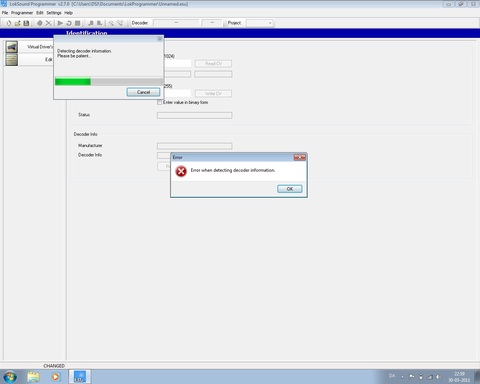Screen dimensions: 480x384
Task: Click the last toolbar icon before Decoder label
Action: point(120,23)
